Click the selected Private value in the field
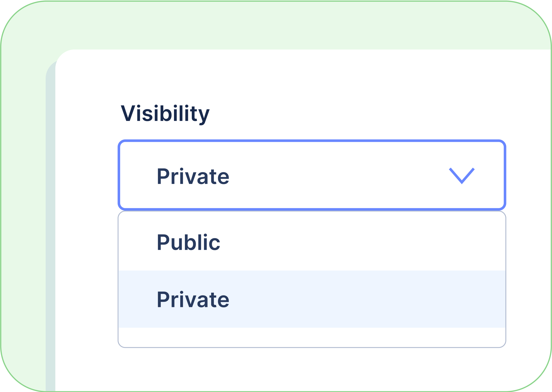The height and width of the screenshot is (392, 552). click(x=193, y=177)
